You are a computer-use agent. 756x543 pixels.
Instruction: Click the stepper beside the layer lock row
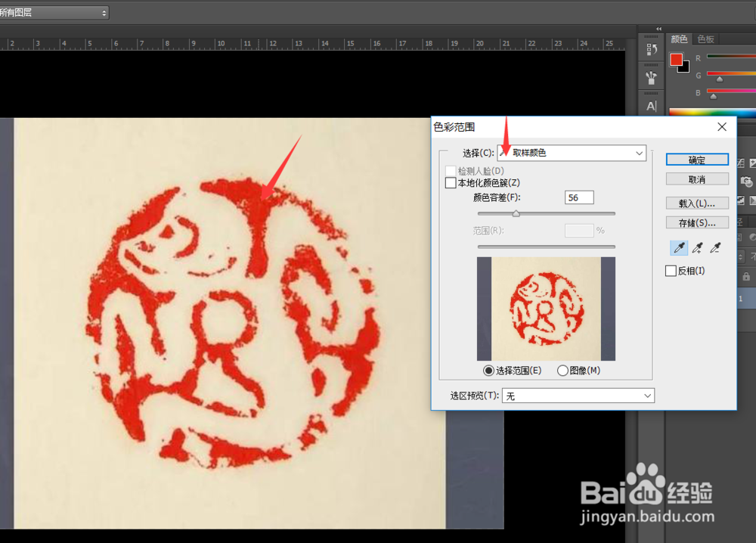point(741,256)
